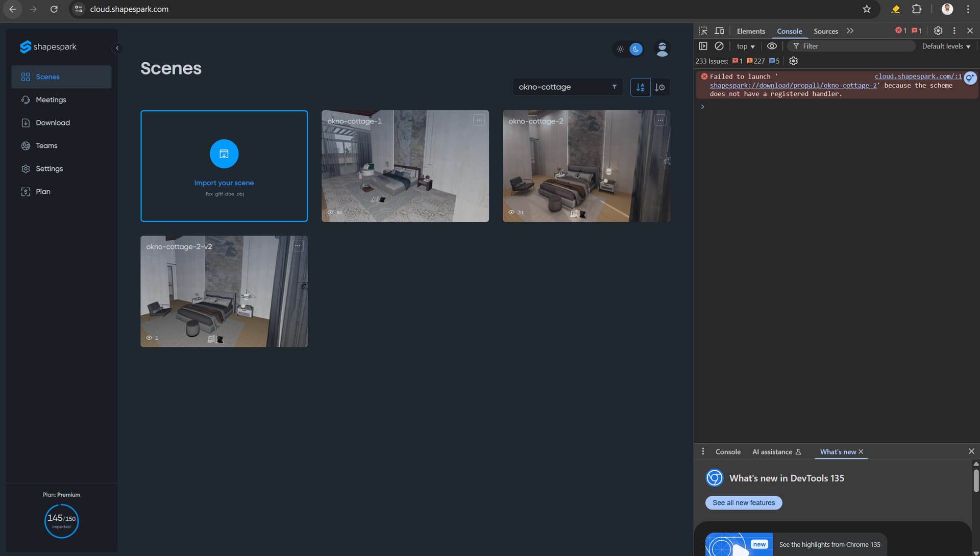Sort scenes alphabetically with A-Z icon
Image resolution: width=980 pixels, height=556 pixels.
pyautogui.click(x=640, y=87)
